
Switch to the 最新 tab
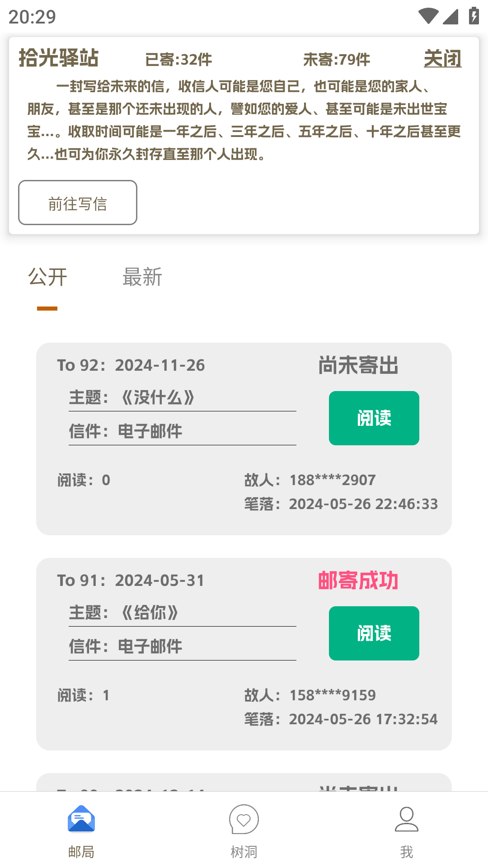(x=142, y=277)
